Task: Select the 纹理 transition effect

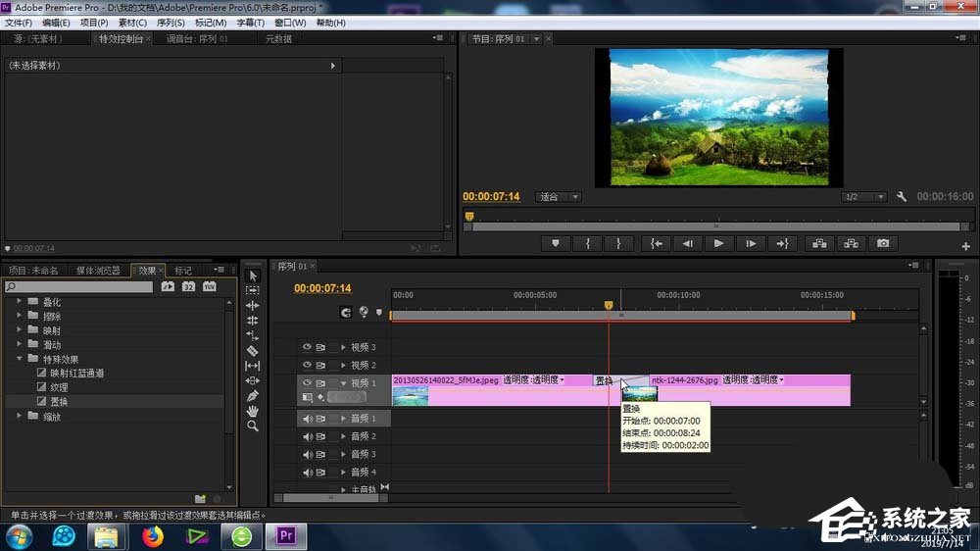Action: [x=59, y=387]
